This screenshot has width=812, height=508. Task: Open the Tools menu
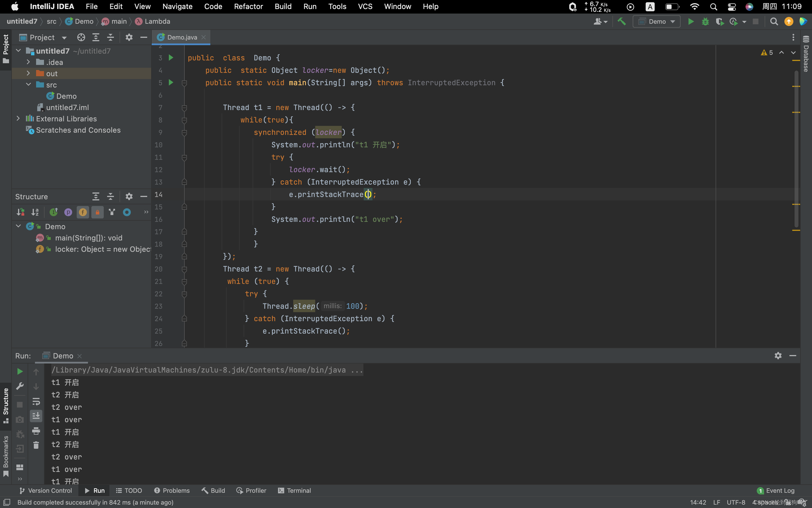click(x=337, y=6)
